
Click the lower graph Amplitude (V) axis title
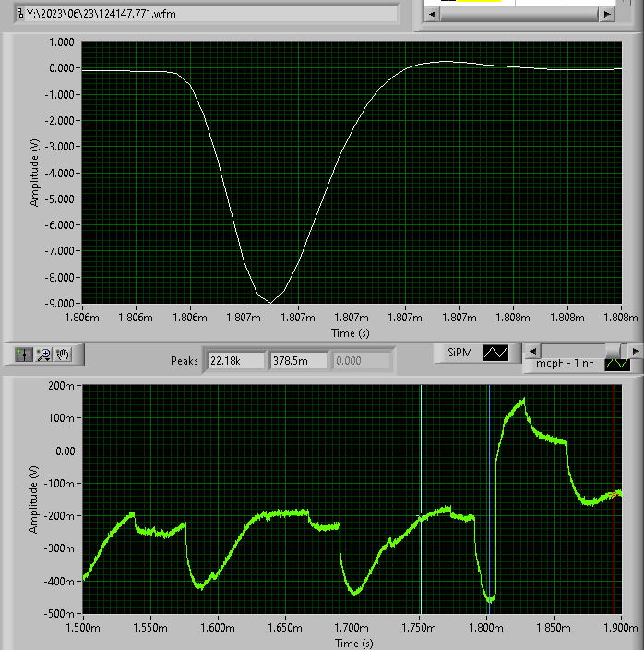pos(33,500)
